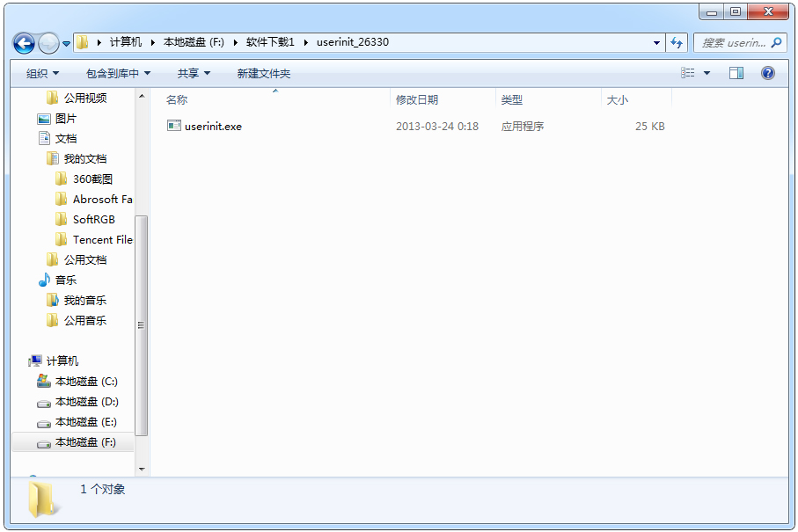Image resolution: width=798 pixels, height=532 pixels.
Task: Open the 共享 menu
Action: point(194,74)
